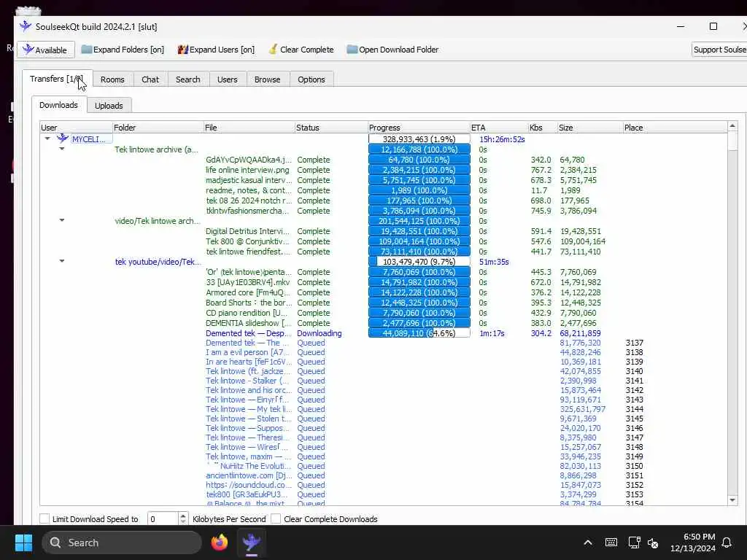The height and width of the screenshot is (560, 747).
Task: Increase speed limit with spinner up arrow
Action: tap(183, 516)
